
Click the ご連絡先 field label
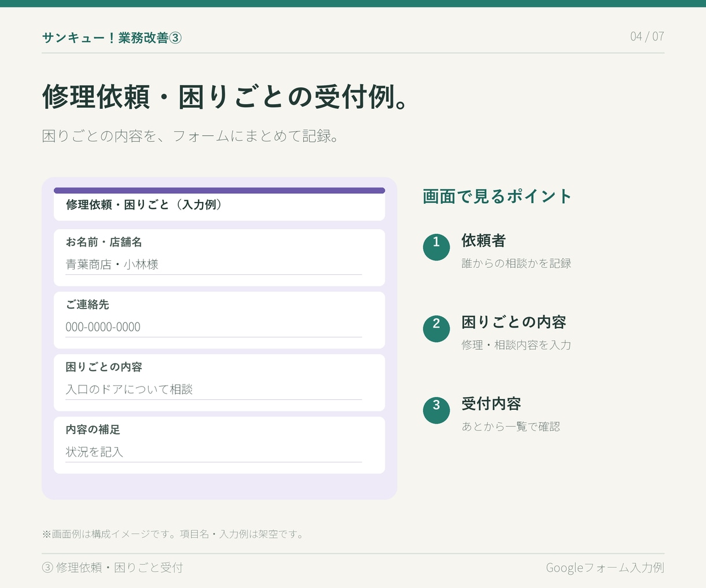(87, 304)
